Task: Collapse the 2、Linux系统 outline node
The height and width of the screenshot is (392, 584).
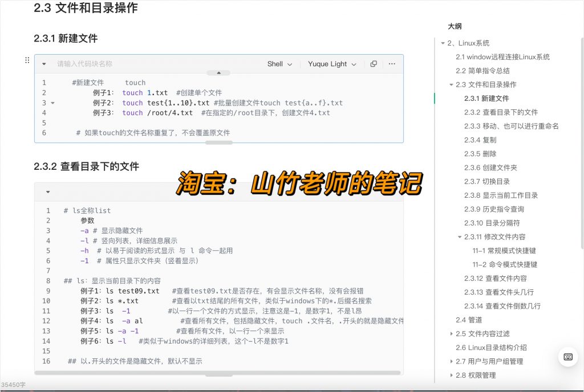Action: (443, 43)
